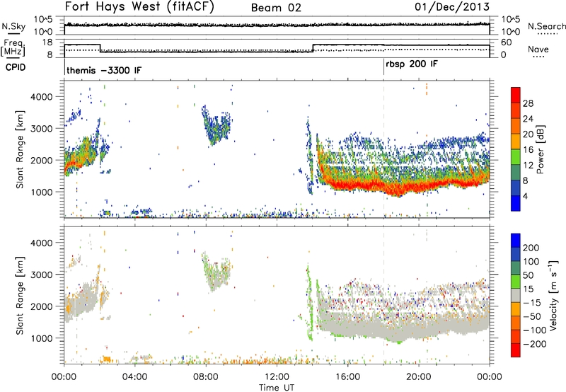Click the '60' Nave axis tick
Viewport: 566px width, 392px height.
point(507,42)
